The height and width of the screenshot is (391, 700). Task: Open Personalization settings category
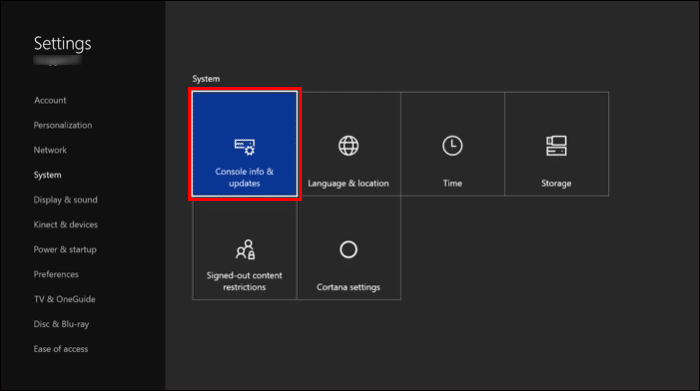click(x=63, y=125)
